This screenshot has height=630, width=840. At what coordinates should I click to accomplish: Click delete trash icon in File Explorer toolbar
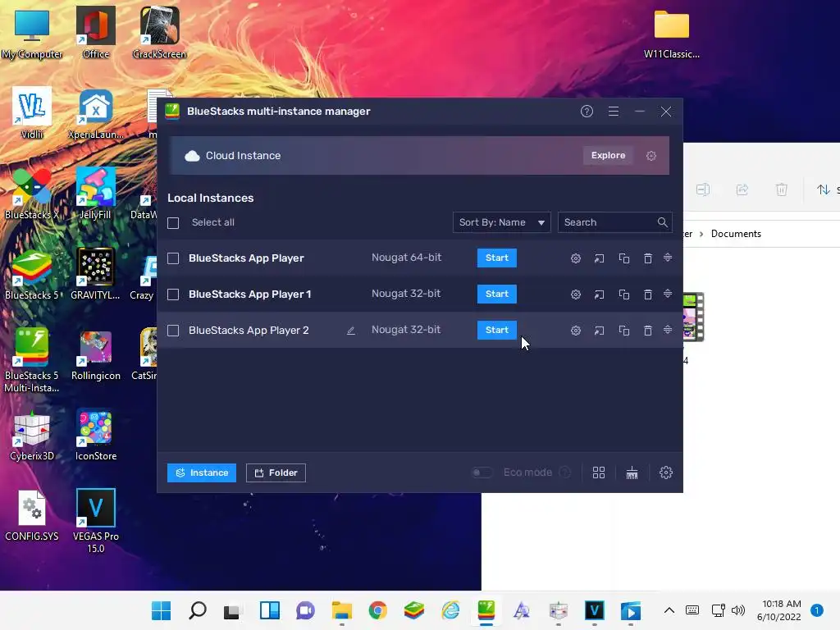coord(782,189)
